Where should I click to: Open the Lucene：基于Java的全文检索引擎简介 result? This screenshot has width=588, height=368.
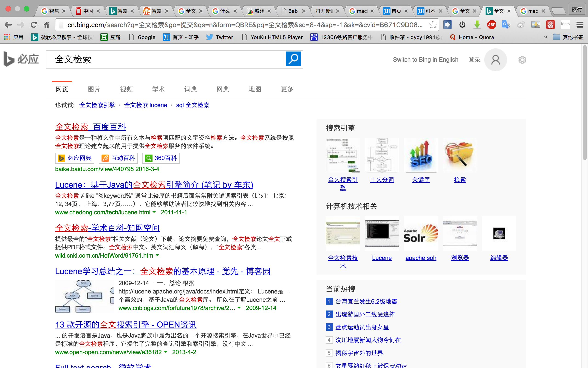[x=154, y=185]
